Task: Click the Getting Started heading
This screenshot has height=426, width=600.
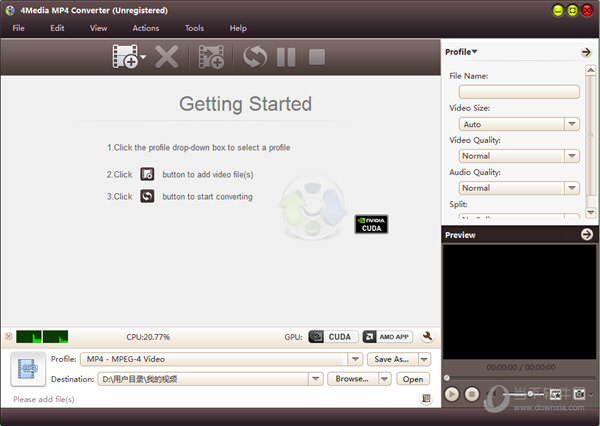Action: [x=245, y=104]
